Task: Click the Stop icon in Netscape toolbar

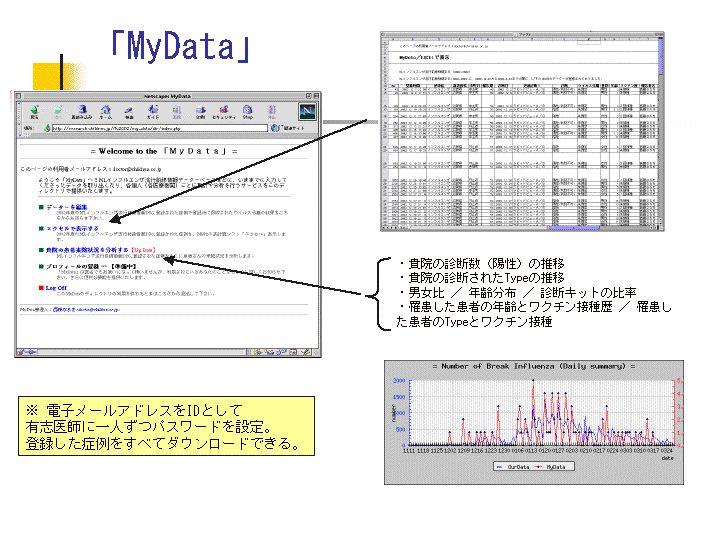Action: 273,111
